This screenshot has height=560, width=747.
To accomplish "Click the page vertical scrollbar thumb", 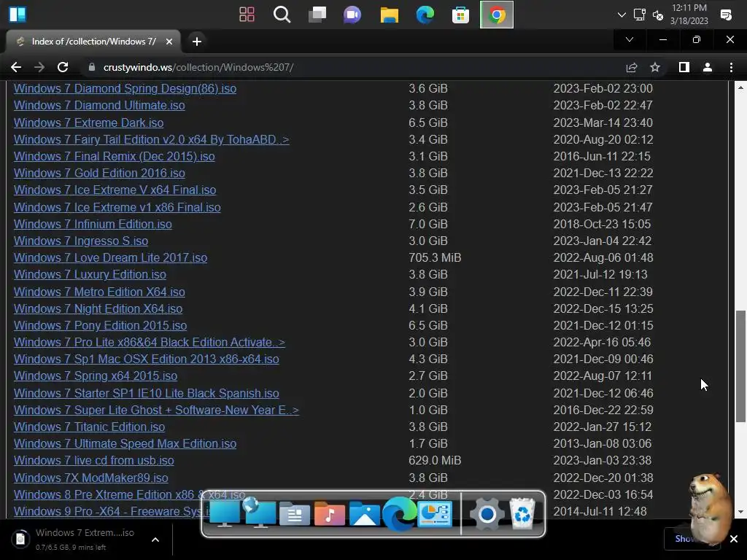I will click(740, 366).
